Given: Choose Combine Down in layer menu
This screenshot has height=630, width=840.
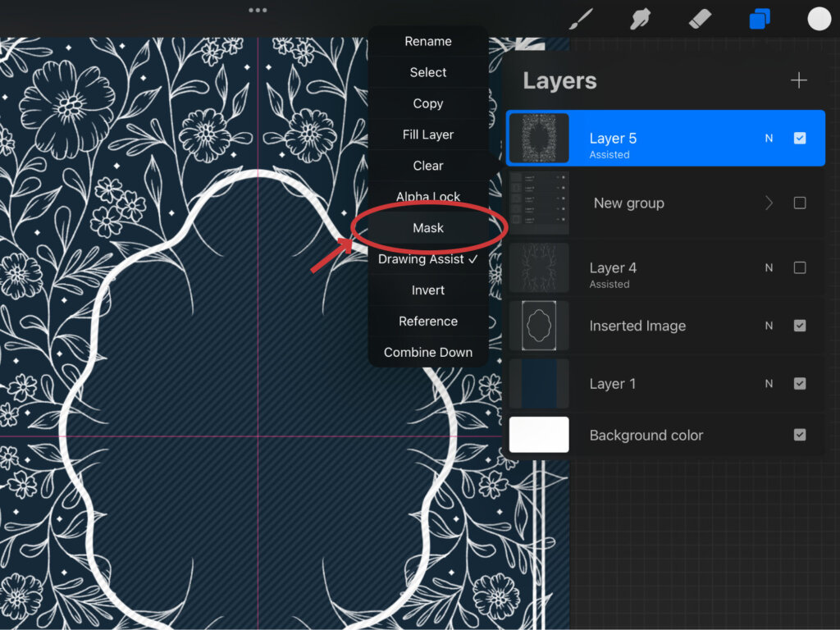Looking at the screenshot, I should click(x=428, y=353).
